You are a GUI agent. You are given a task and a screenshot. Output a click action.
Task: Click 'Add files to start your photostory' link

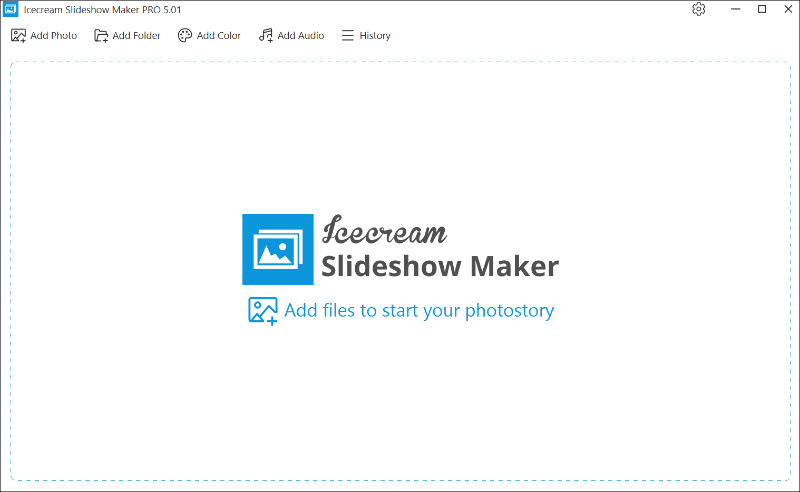tap(419, 310)
